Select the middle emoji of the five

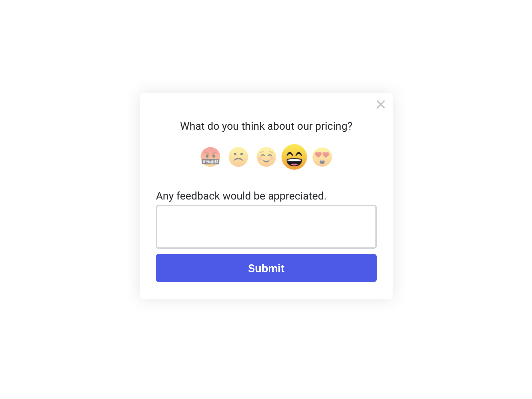tap(266, 157)
